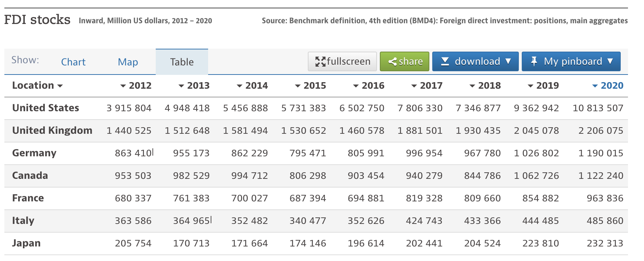Switch to the Map view tab
This screenshot has width=644, height=261.
click(128, 62)
